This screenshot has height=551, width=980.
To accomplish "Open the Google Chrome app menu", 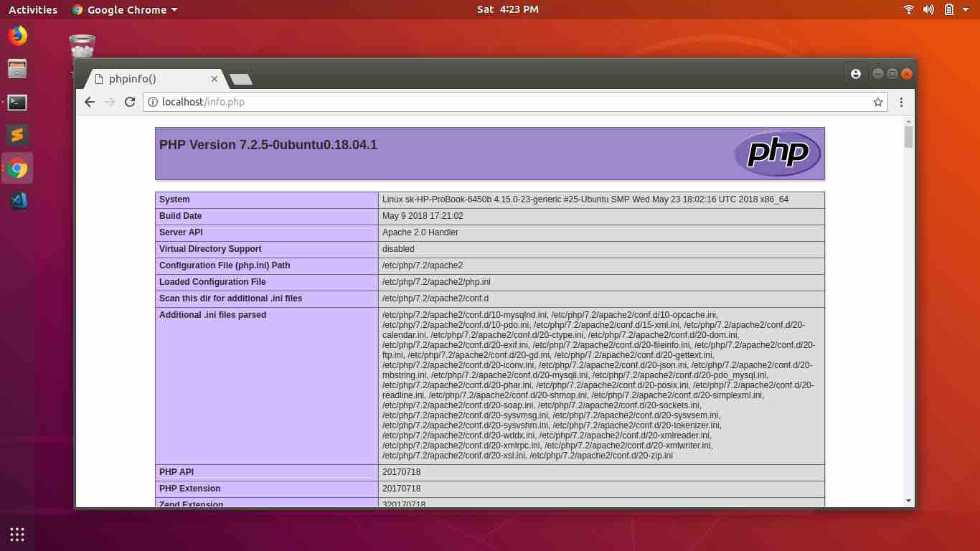I will [x=125, y=9].
